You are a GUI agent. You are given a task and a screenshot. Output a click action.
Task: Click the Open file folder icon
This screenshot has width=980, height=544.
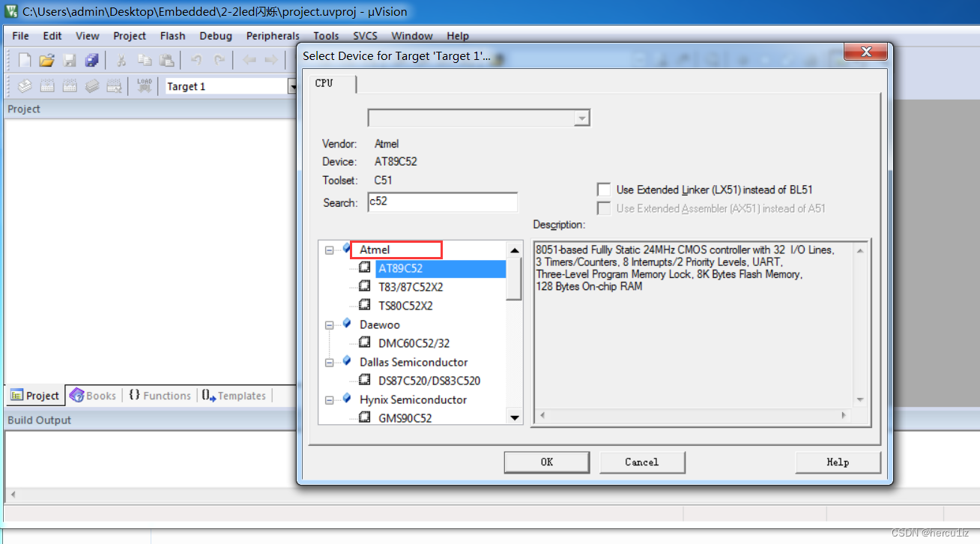(x=47, y=61)
